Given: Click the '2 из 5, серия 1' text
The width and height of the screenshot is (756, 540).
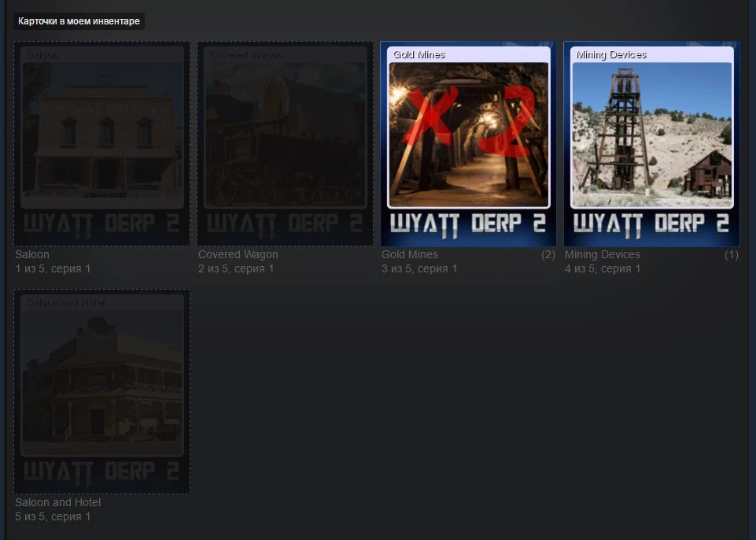Looking at the screenshot, I should point(236,268).
